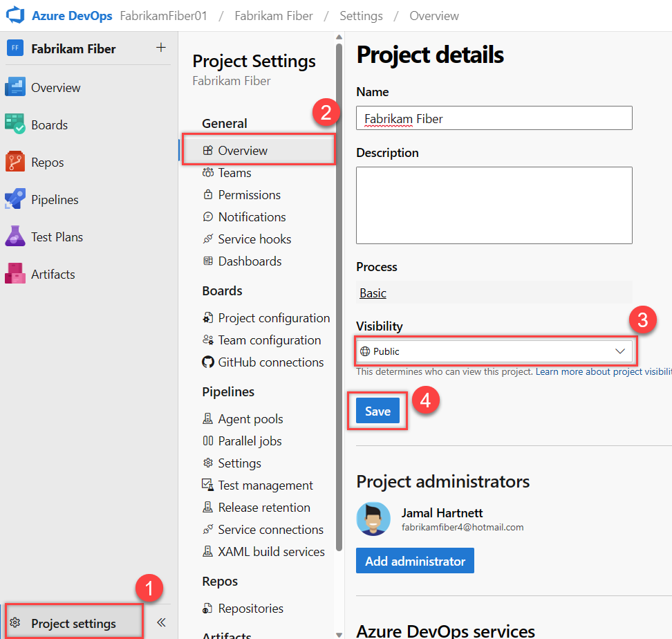The height and width of the screenshot is (639, 672).
Task: Click the Save button
Action: click(x=377, y=411)
